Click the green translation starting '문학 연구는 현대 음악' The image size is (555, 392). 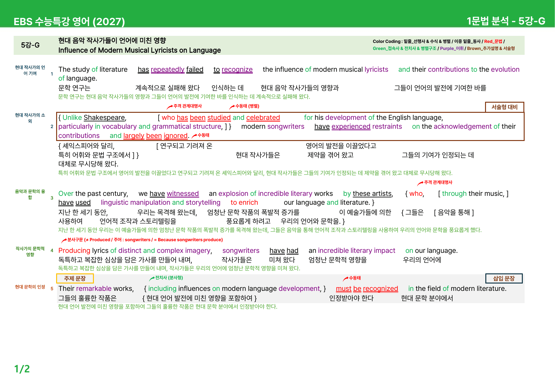point(184,97)
